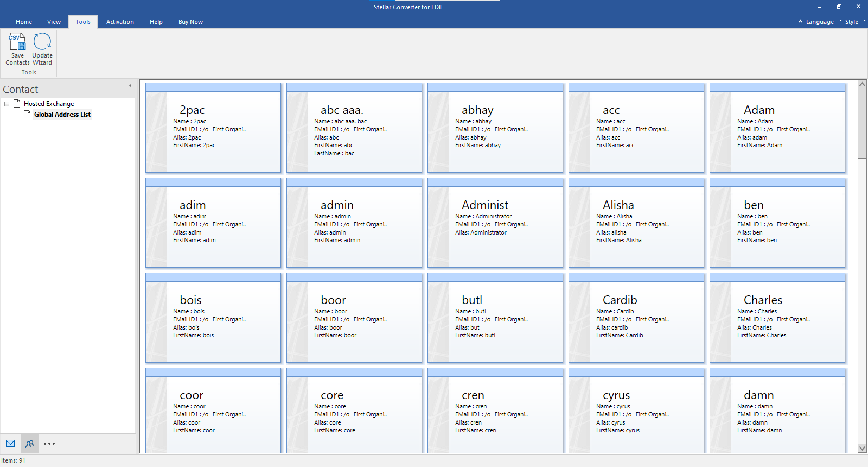Click 'Items: 91' in status bar
This screenshot has width=868, height=467.
13,460
